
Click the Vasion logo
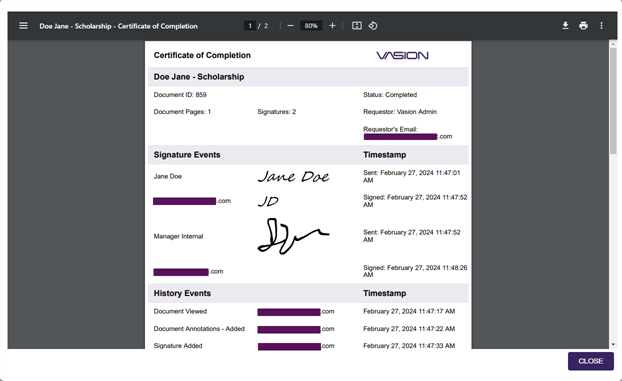[402, 56]
